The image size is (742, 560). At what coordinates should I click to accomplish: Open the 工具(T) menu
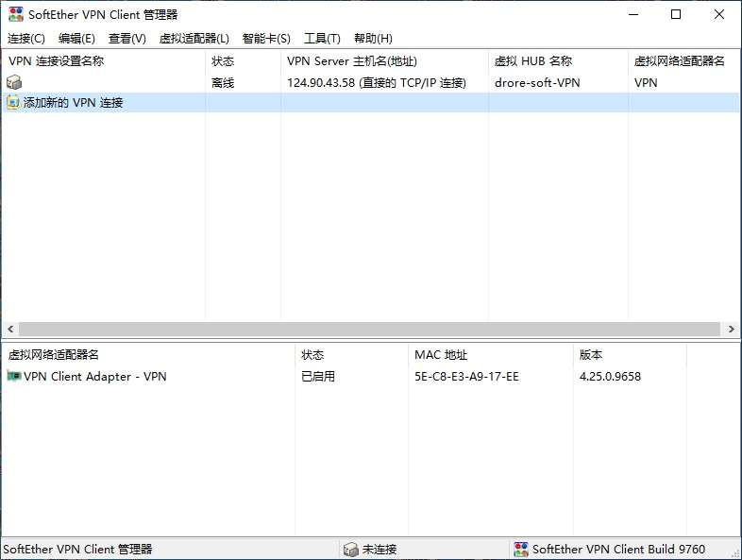click(x=322, y=39)
